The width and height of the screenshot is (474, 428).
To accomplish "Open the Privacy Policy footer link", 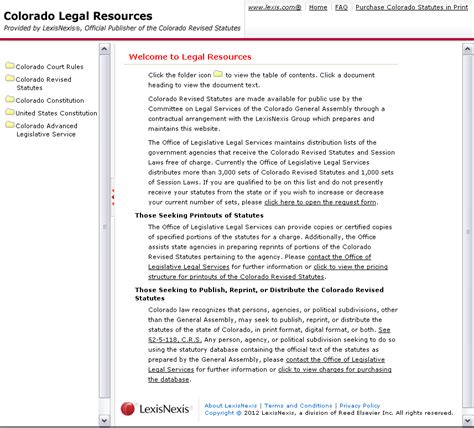I will [x=360, y=406].
